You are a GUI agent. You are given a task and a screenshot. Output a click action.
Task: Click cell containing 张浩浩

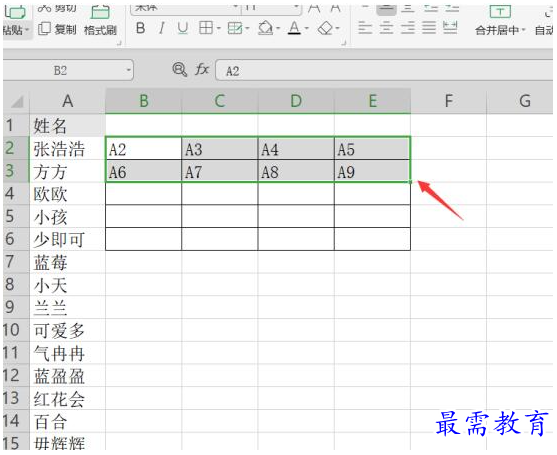coord(67,148)
